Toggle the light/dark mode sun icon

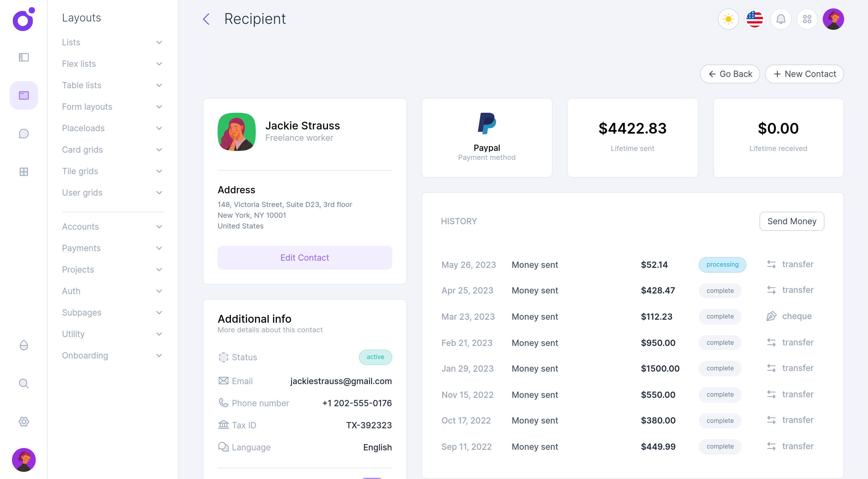click(728, 19)
